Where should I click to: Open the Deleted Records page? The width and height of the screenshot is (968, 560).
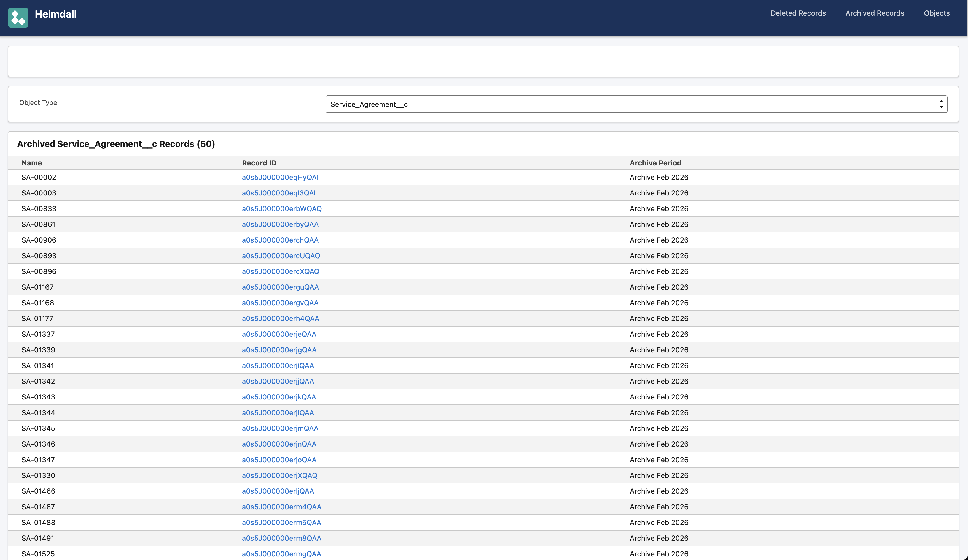(798, 13)
